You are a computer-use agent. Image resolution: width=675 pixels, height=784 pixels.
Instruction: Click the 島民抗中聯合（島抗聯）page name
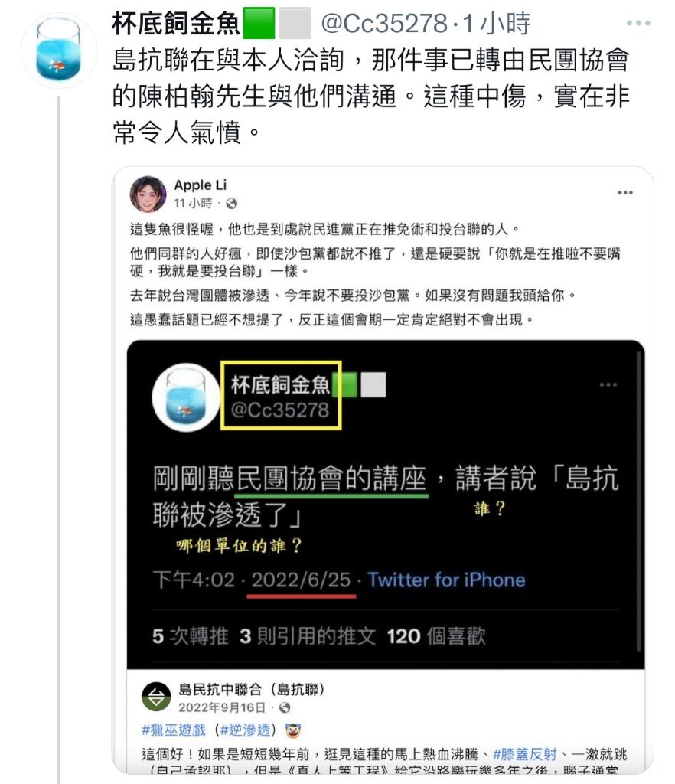pos(252,690)
